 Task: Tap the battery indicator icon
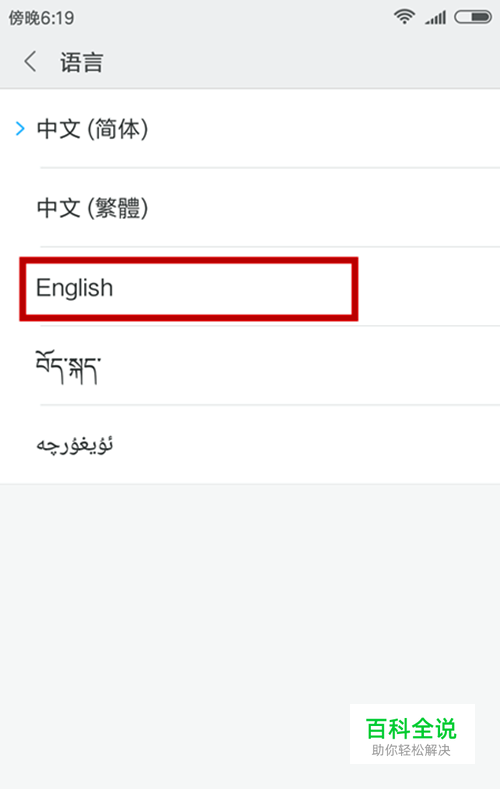(473, 17)
